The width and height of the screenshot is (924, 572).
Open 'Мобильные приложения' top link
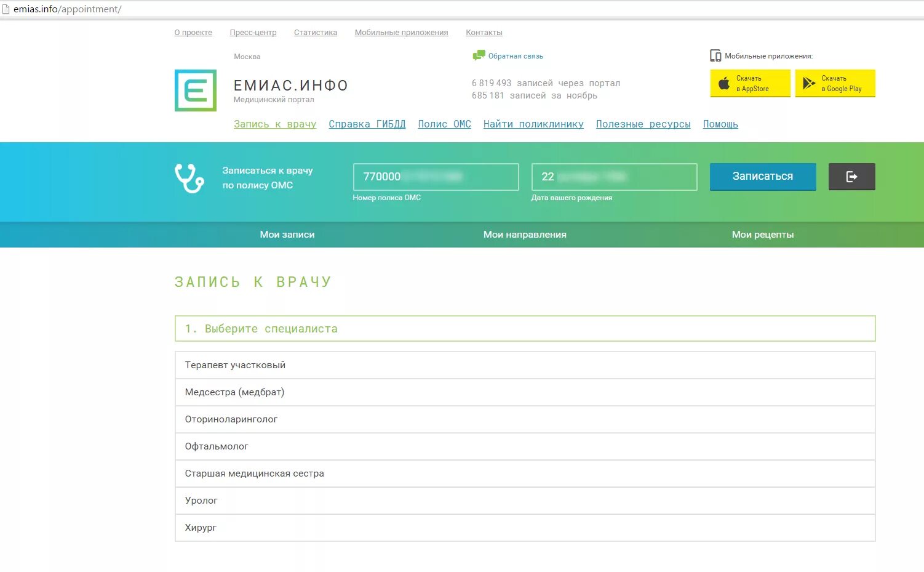pos(401,33)
